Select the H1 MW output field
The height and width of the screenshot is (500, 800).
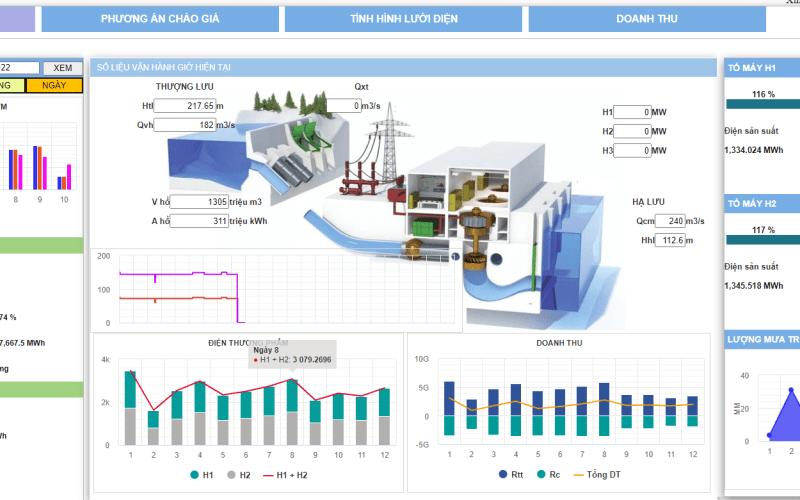[x=633, y=113]
